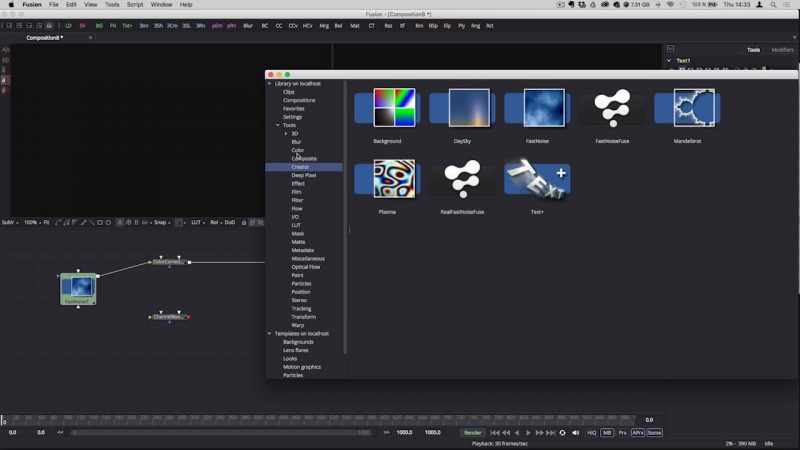The height and width of the screenshot is (450, 800).
Task: Jump to first frame button
Action: [494, 433]
